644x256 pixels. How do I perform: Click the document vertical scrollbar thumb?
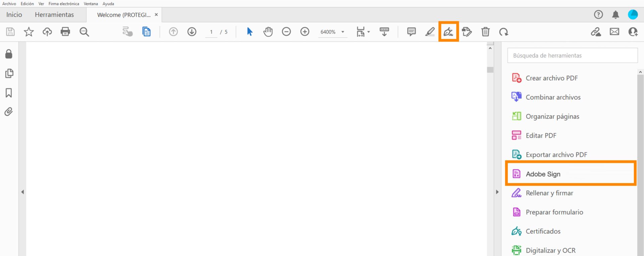[x=490, y=70]
